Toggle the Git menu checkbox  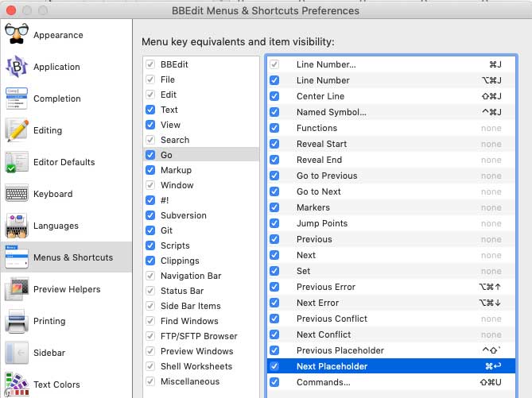point(150,230)
